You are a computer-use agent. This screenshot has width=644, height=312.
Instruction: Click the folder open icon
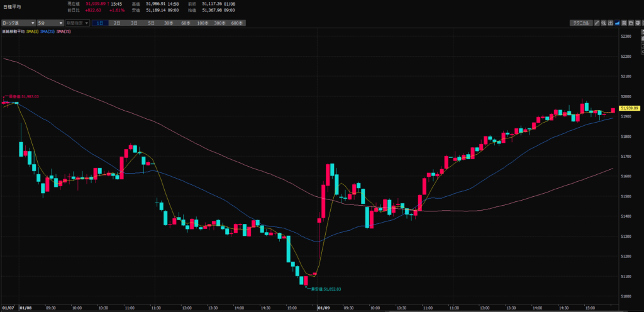[632, 23]
